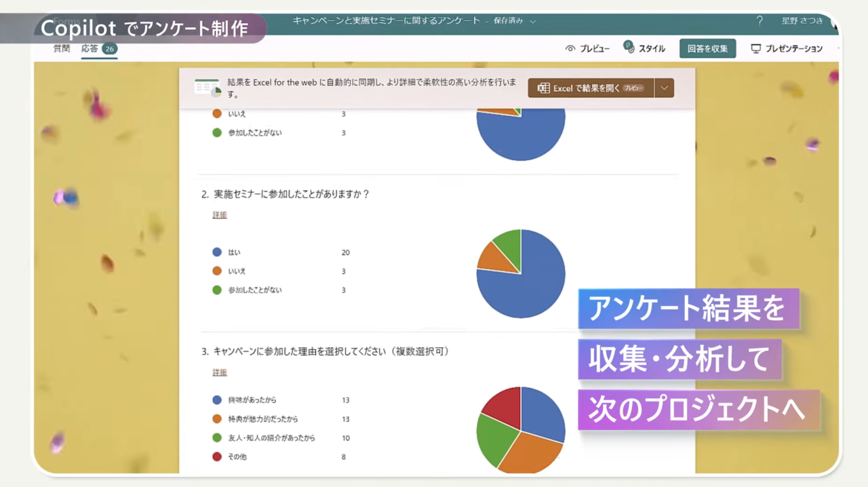
Task: Switch to the 質問 tab
Action: pos(62,49)
